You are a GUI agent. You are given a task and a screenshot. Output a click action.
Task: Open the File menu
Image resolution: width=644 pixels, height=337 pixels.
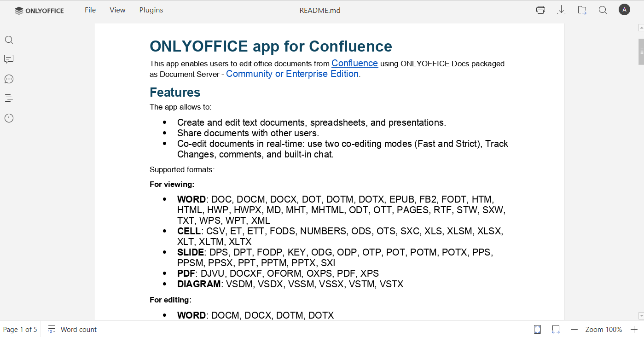tap(90, 10)
